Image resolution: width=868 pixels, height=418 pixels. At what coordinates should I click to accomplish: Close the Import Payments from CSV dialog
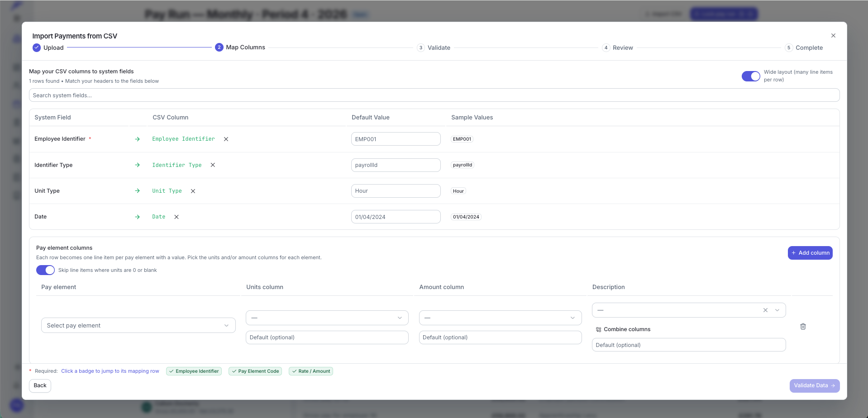833,35
